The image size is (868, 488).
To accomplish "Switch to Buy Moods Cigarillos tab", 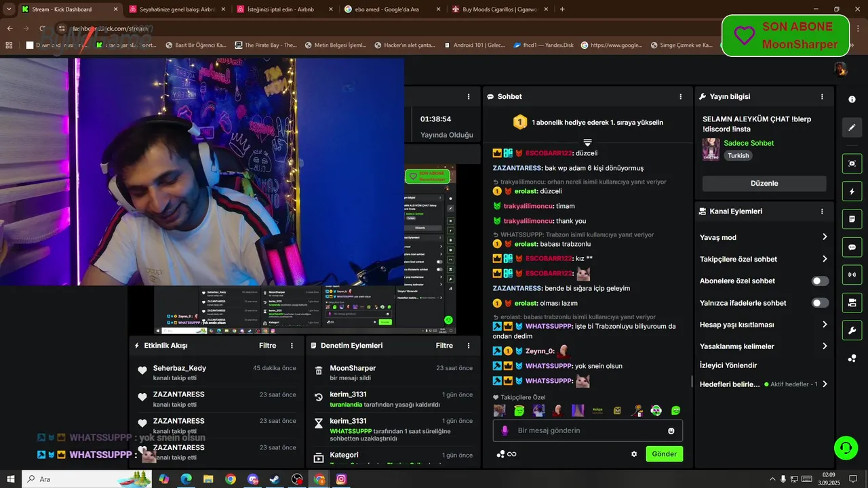I will tap(498, 9).
